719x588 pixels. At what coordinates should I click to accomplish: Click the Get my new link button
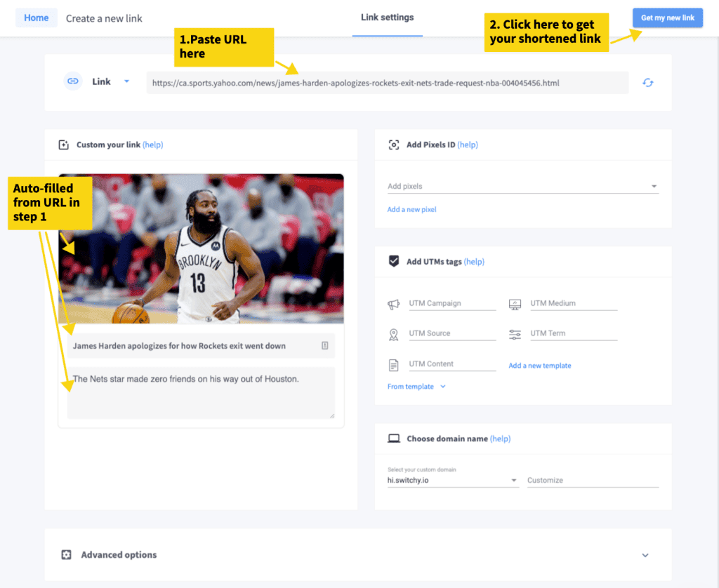click(668, 18)
